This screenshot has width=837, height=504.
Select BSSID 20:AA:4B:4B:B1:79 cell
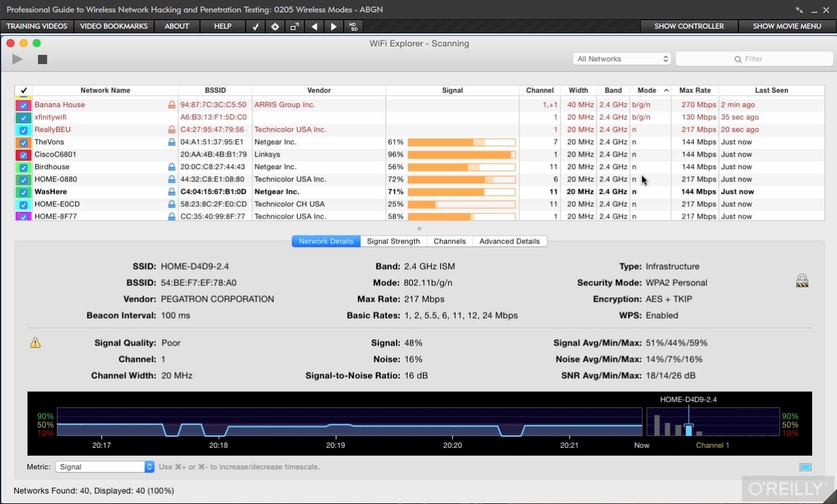214,155
